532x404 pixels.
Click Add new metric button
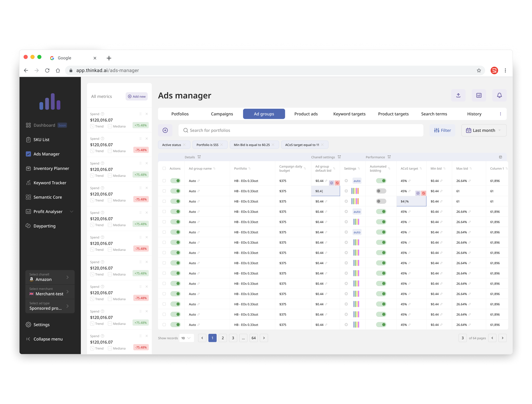136,96
